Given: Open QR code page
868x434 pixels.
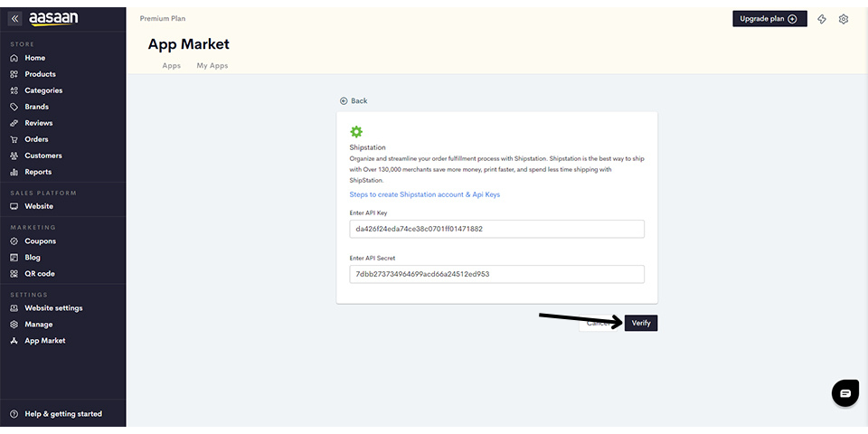Looking at the screenshot, I should 39,274.
